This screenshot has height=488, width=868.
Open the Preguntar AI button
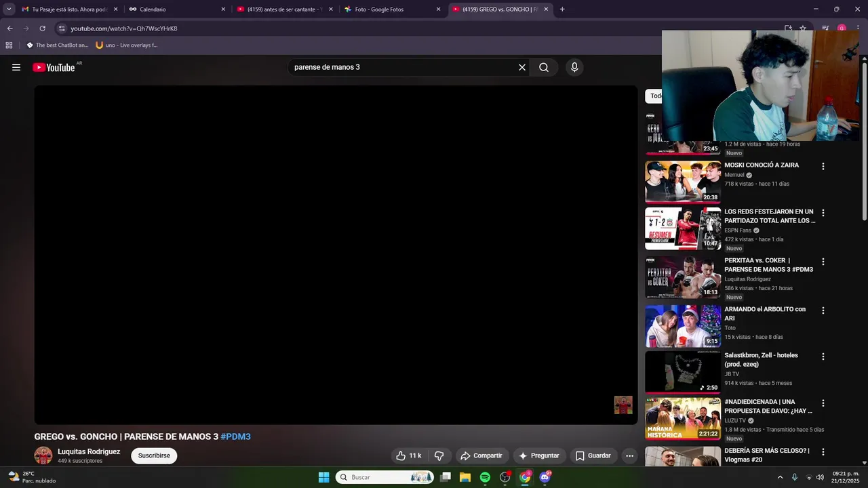pyautogui.click(x=539, y=455)
